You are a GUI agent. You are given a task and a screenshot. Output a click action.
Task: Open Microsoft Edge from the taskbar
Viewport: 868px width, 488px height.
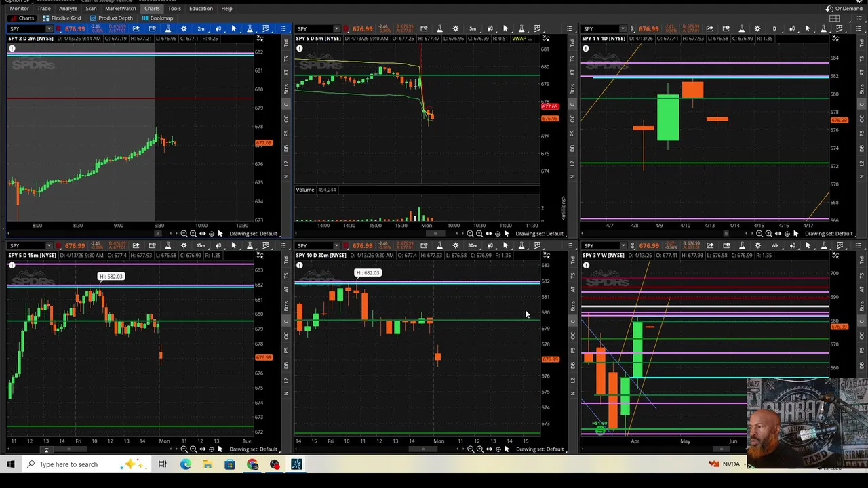[x=185, y=464]
